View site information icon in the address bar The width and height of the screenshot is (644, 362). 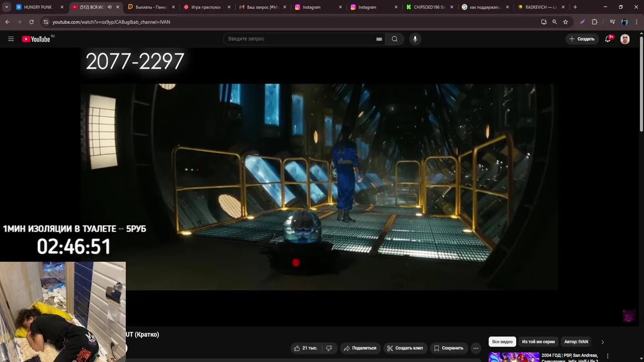coord(46,22)
